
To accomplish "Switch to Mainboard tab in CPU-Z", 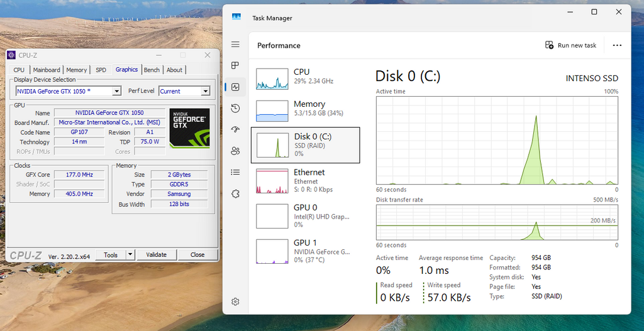I will 47,70.
